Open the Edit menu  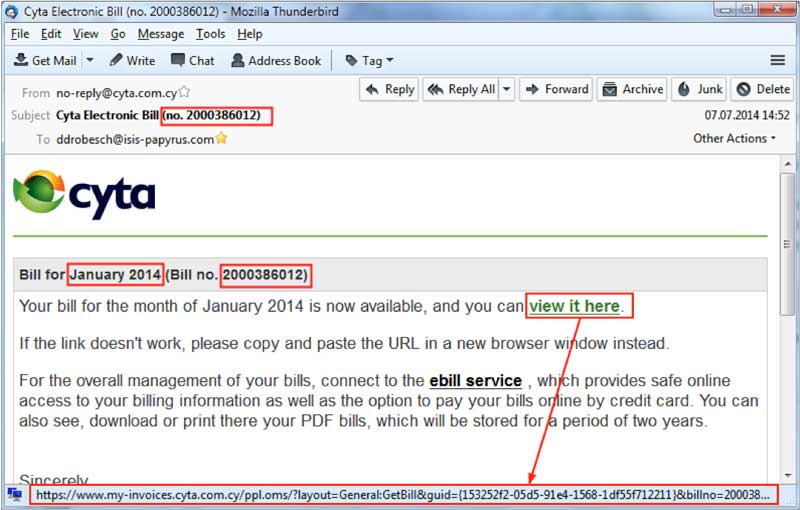click(x=51, y=34)
